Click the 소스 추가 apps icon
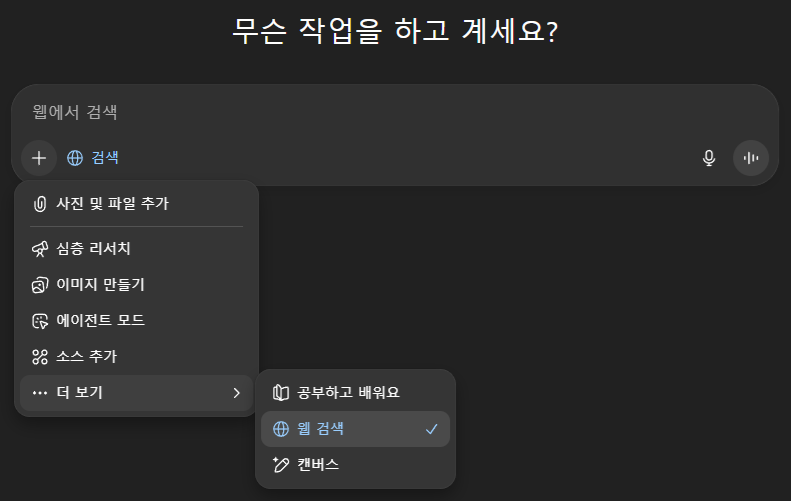791x501 pixels. tap(40, 357)
